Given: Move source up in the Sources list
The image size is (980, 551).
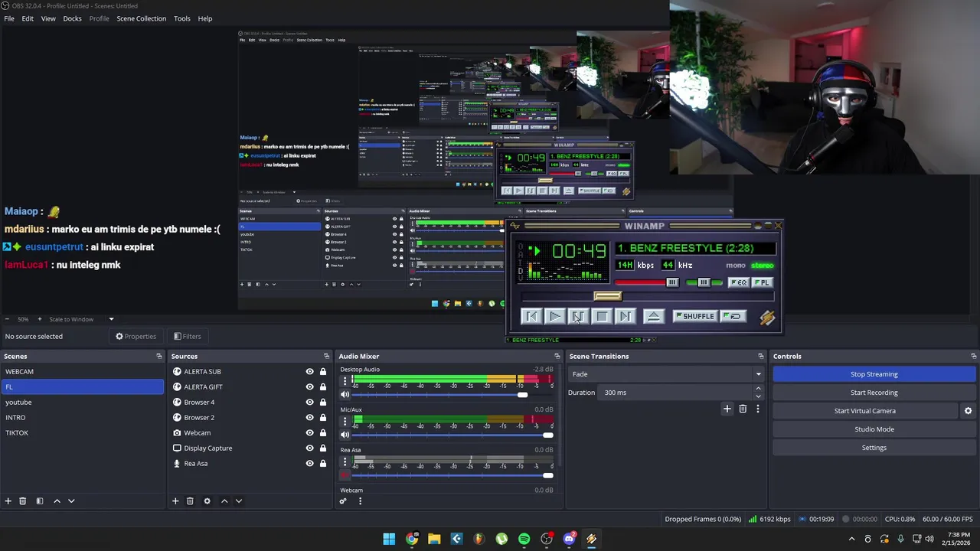Looking at the screenshot, I should (224, 501).
